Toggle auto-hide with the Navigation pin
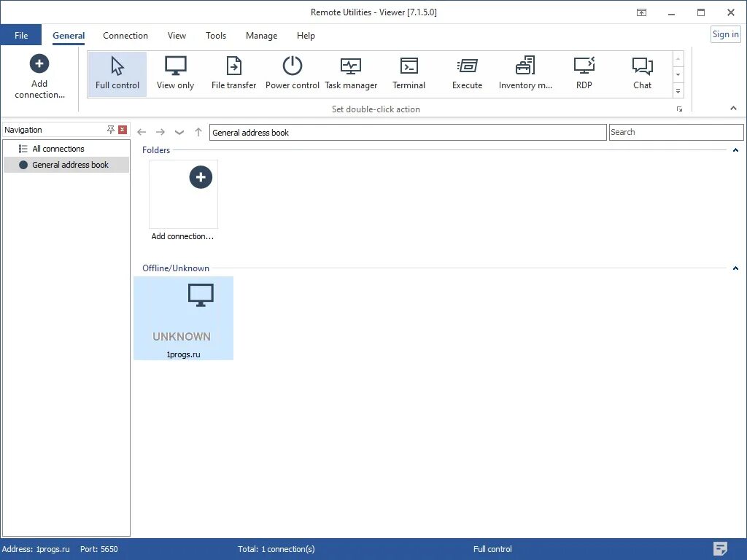The image size is (747, 560). pyautogui.click(x=111, y=129)
